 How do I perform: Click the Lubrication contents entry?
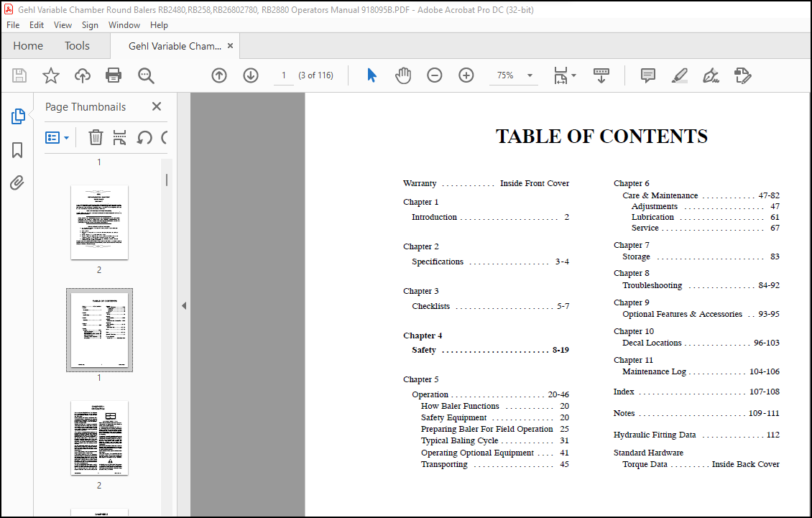pyautogui.click(x=706, y=217)
